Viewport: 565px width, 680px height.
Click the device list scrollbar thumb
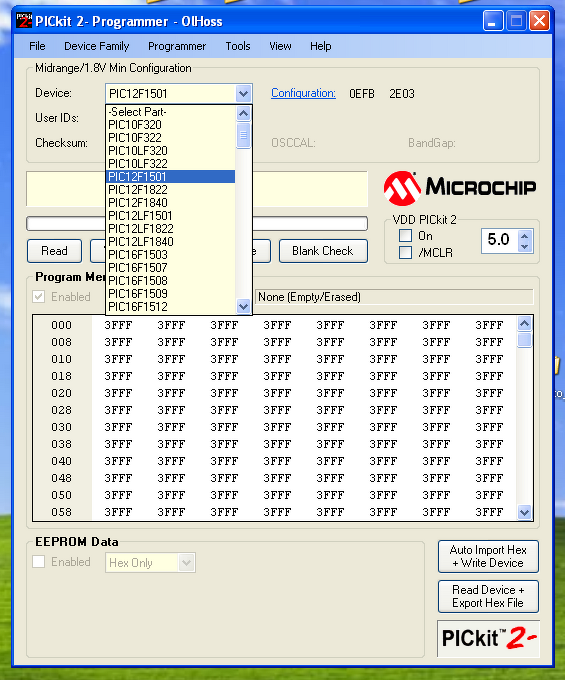coord(244,135)
